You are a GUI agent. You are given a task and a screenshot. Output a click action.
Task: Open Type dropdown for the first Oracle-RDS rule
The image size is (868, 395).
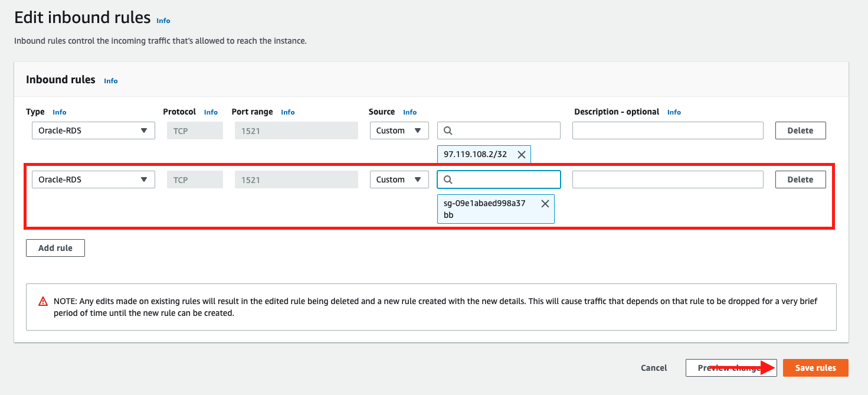(x=93, y=130)
